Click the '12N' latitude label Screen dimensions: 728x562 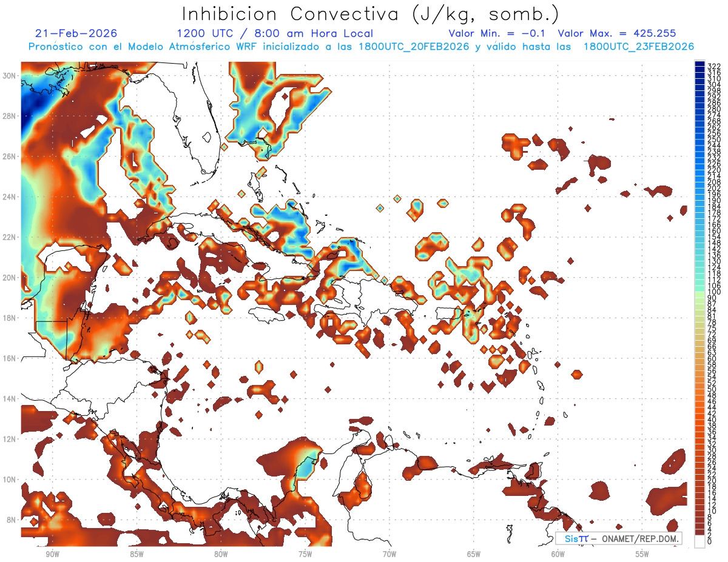[x=9, y=439]
